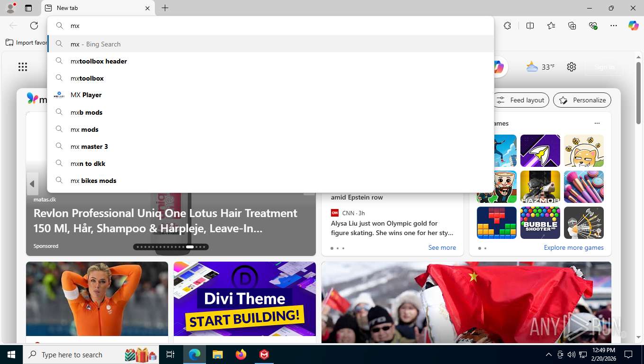Launch the Hazmob game thumbnail

point(540,187)
